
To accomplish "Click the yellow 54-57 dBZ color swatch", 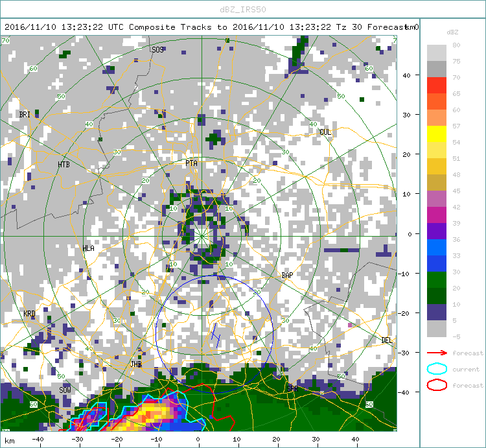I will pos(437,134).
